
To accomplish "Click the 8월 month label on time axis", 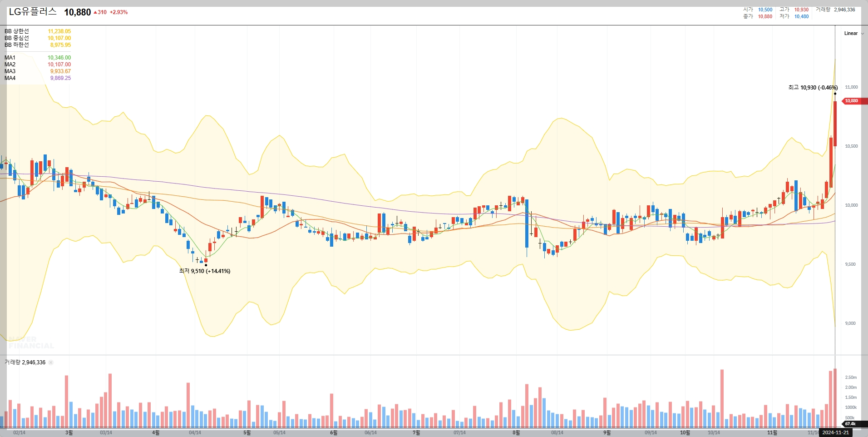I will click(516, 432).
